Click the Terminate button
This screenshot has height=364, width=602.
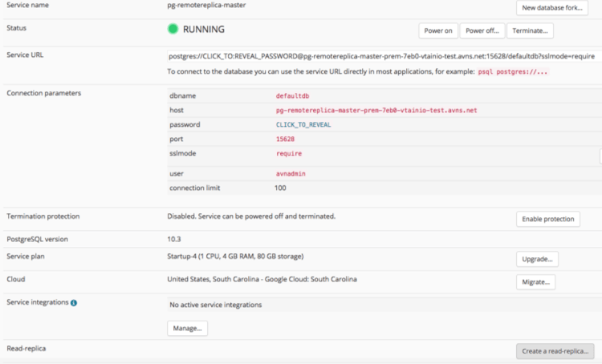coord(530,30)
